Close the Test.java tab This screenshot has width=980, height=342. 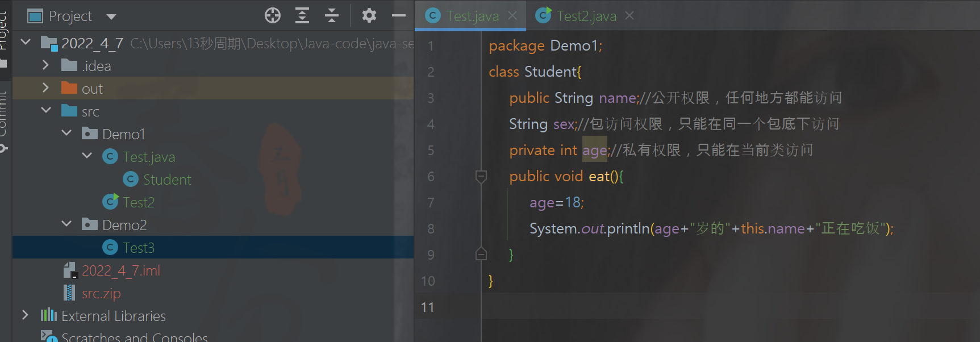coord(512,16)
